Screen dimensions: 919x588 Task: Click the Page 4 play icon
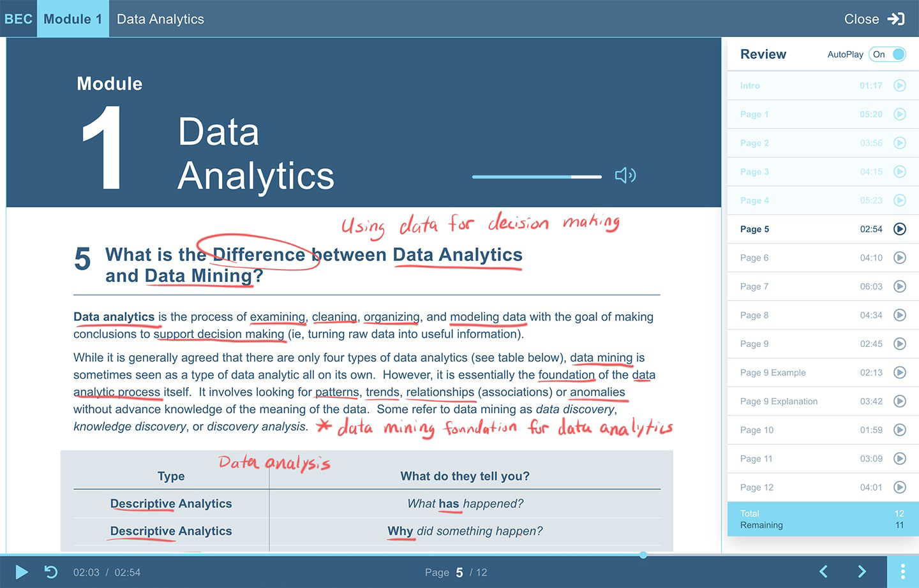tap(900, 200)
